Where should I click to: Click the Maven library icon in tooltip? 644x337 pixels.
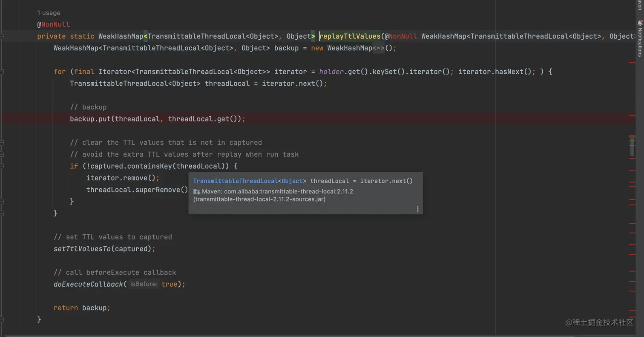coord(197,192)
